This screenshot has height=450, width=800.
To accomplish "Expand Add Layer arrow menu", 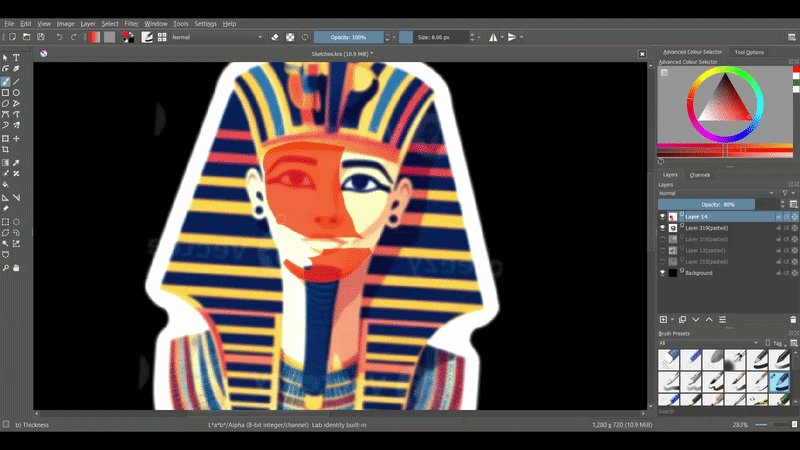I will coord(672,319).
